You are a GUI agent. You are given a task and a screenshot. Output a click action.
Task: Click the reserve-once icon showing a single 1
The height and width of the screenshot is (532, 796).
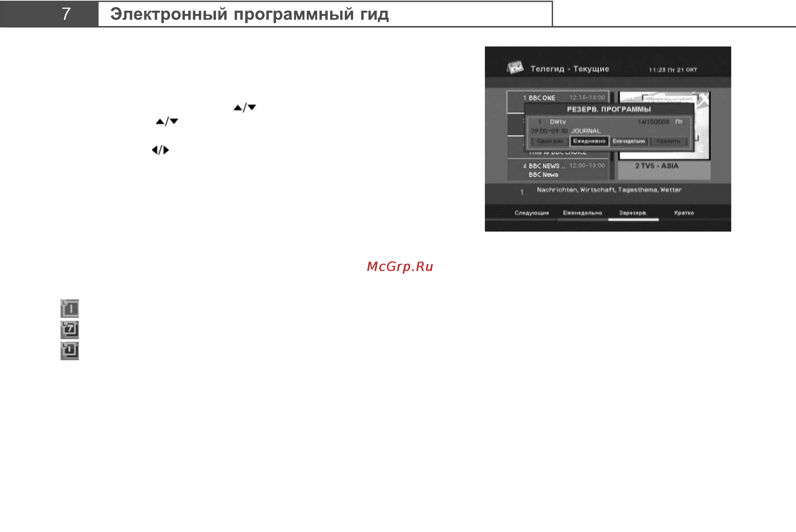click(70, 308)
